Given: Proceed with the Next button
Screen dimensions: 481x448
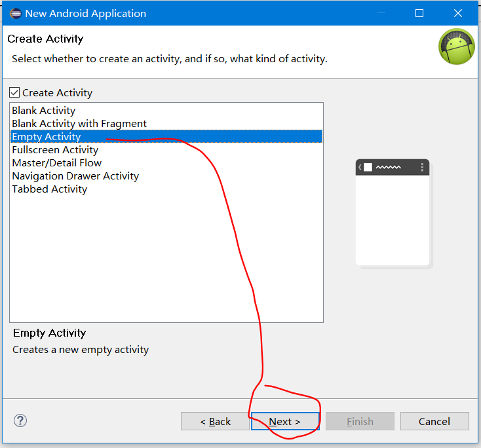Looking at the screenshot, I should [285, 421].
